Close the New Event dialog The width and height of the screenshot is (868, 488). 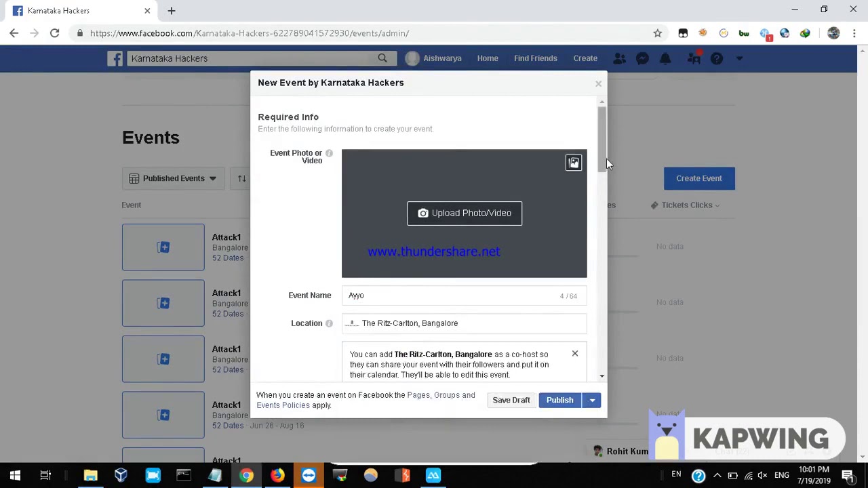[x=598, y=83]
